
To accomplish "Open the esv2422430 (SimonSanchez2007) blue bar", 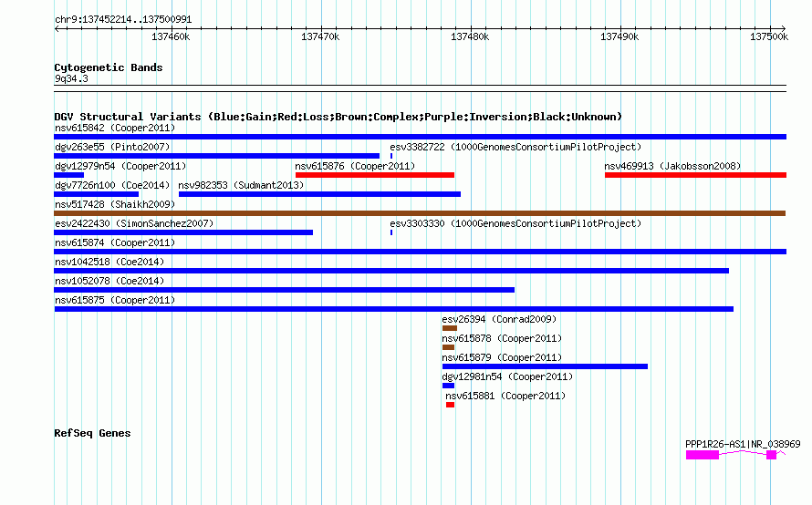I will (x=183, y=232).
